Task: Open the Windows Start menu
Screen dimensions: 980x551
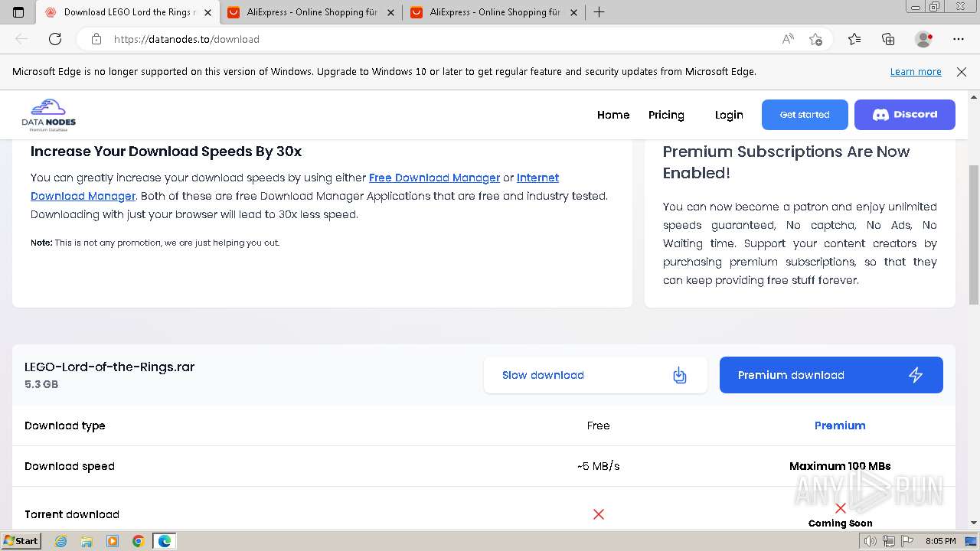Action: click(21, 540)
